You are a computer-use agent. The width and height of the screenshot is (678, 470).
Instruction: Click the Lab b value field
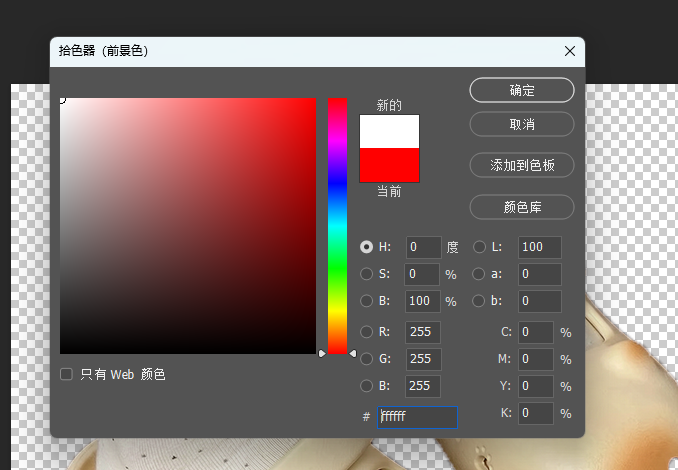540,301
